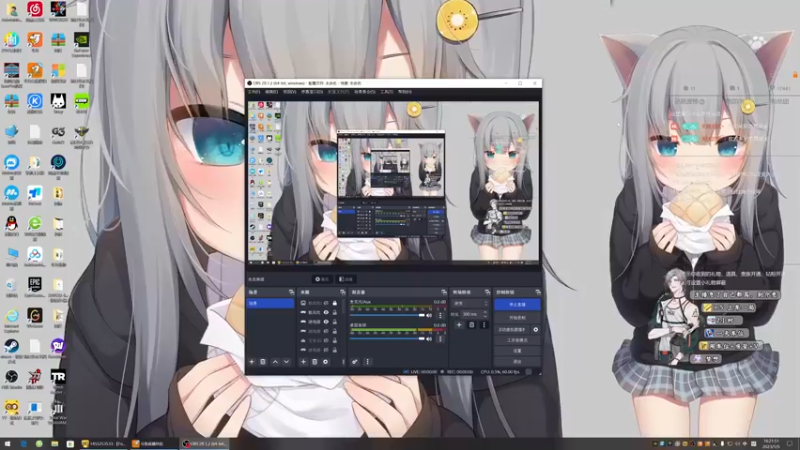Undock the Controls panel via its float icon
Viewport: 800px width, 450px height.
click(538, 292)
